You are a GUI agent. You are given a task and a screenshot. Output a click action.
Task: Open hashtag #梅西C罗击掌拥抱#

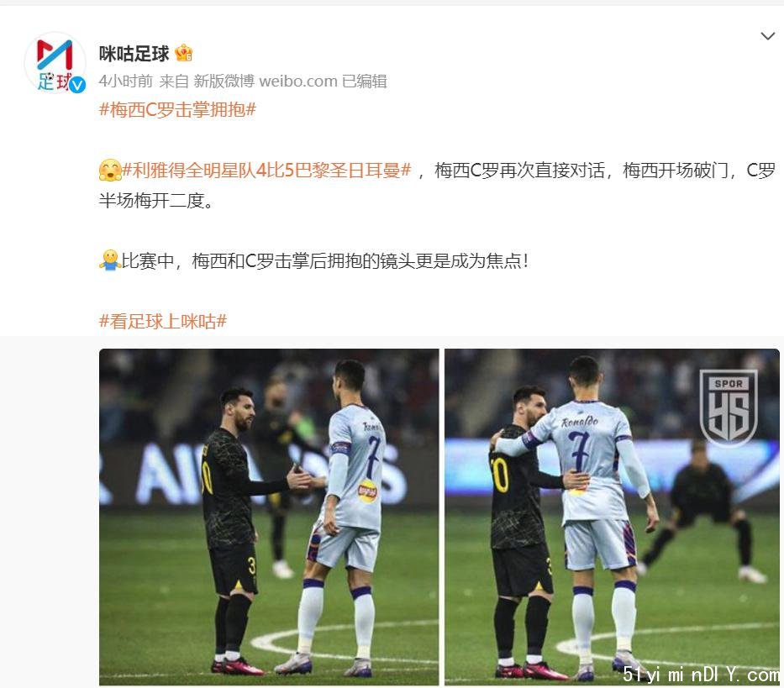click(177, 109)
